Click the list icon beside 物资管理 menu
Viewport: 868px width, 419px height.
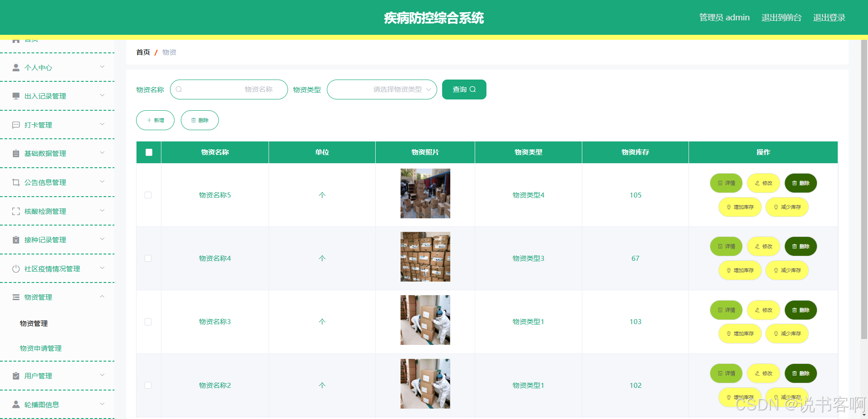[x=16, y=297]
